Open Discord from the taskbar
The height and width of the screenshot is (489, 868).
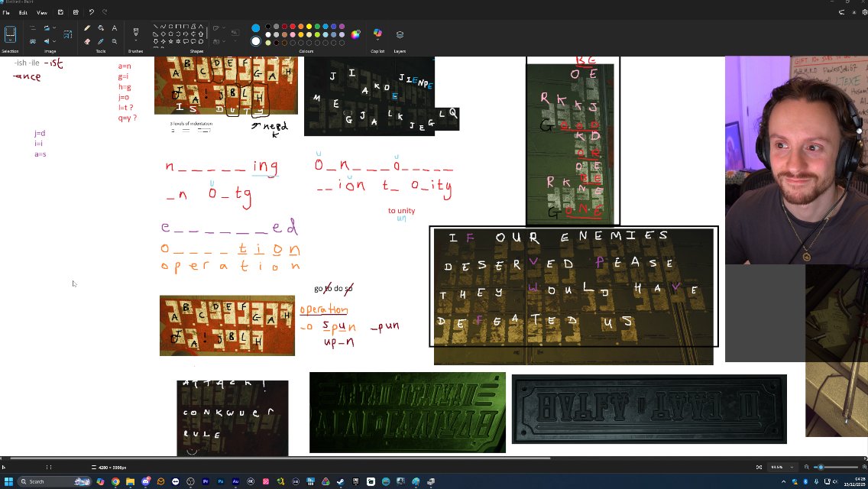[146, 482]
